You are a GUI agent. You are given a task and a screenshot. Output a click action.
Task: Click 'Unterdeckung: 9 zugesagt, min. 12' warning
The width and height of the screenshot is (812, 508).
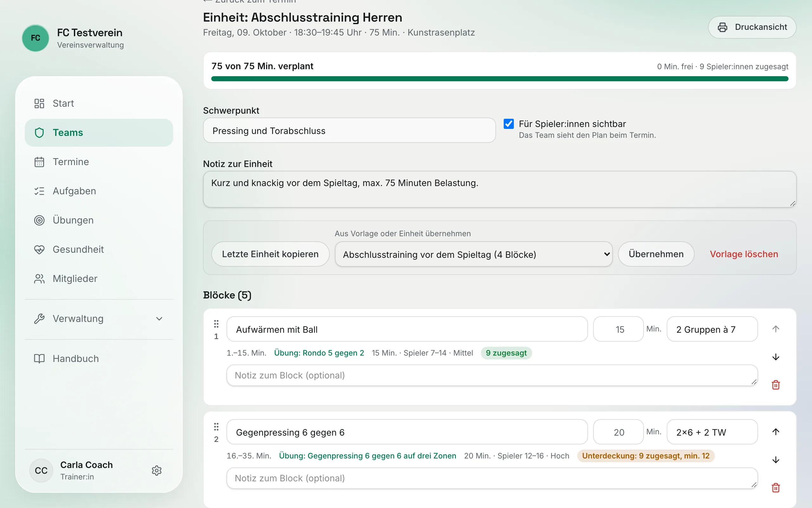645,456
